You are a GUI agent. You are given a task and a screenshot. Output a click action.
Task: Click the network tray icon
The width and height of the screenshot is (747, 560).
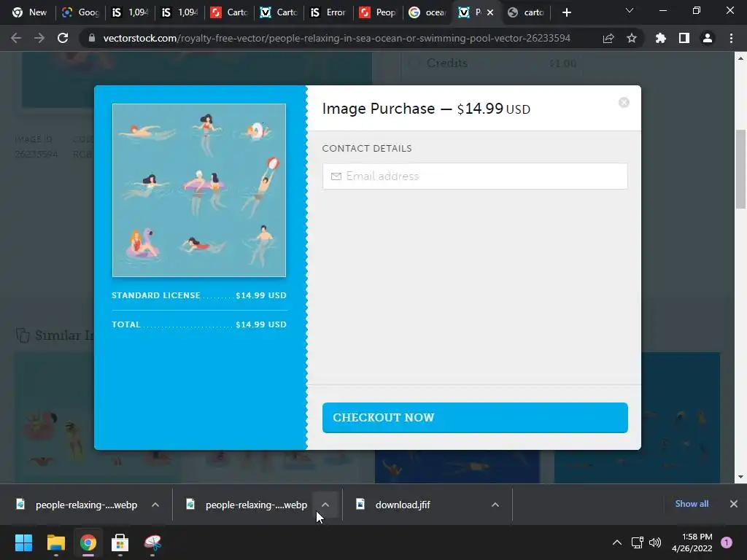(638, 542)
